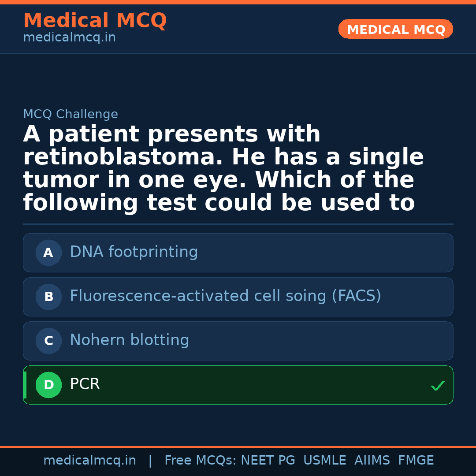Click the green D circle badge
Image resolution: width=476 pixels, height=476 pixels.
48,385
